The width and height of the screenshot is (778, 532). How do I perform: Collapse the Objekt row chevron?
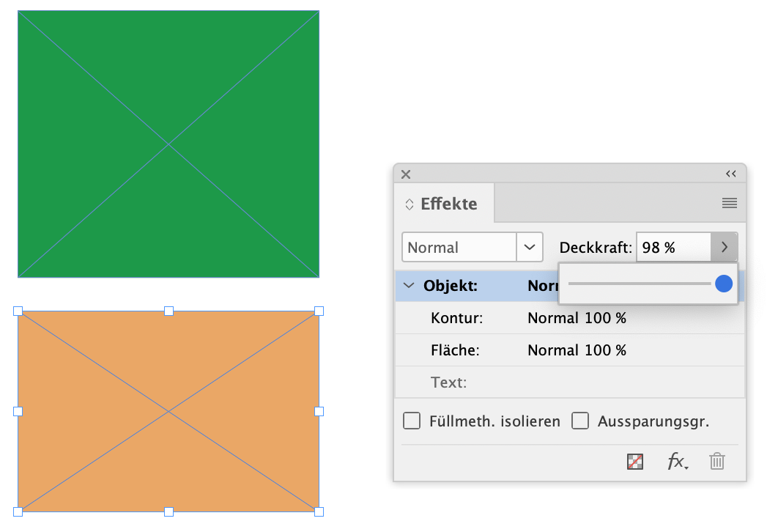pos(409,287)
